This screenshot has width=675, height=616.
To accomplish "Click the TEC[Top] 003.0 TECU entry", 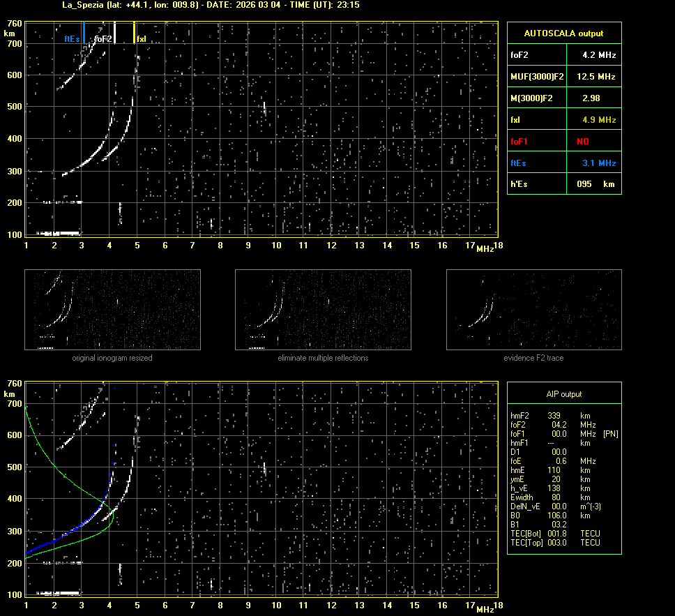I will [x=554, y=543].
